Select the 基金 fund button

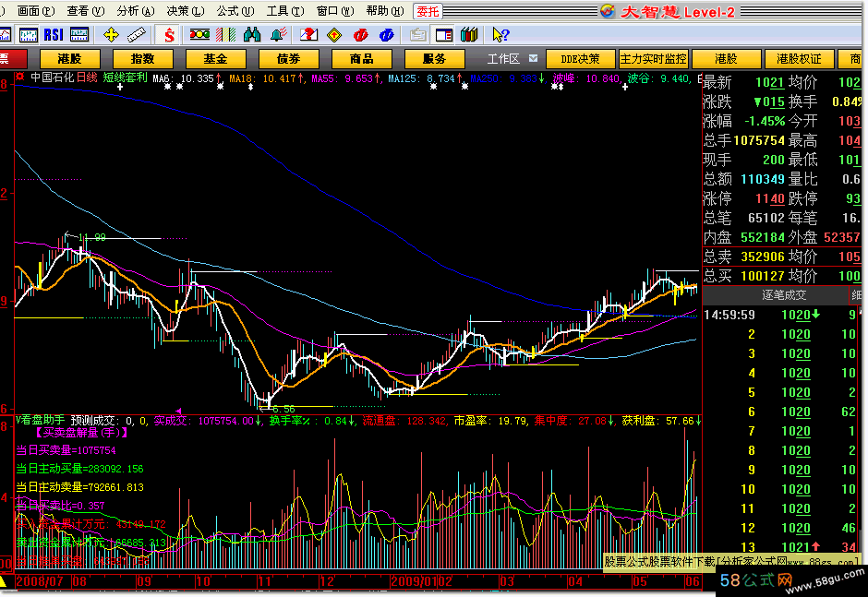click(x=216, y=59)
